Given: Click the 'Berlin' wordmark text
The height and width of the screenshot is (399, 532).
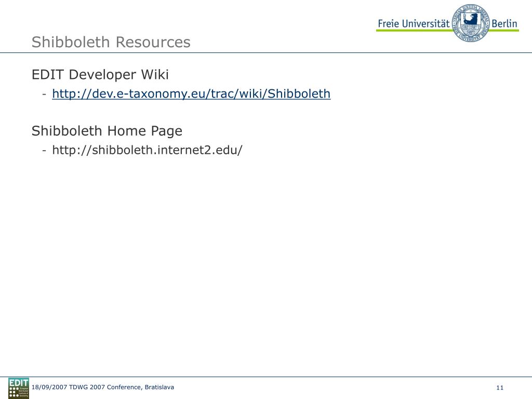Looking at the screenshot, I should 504,23.
